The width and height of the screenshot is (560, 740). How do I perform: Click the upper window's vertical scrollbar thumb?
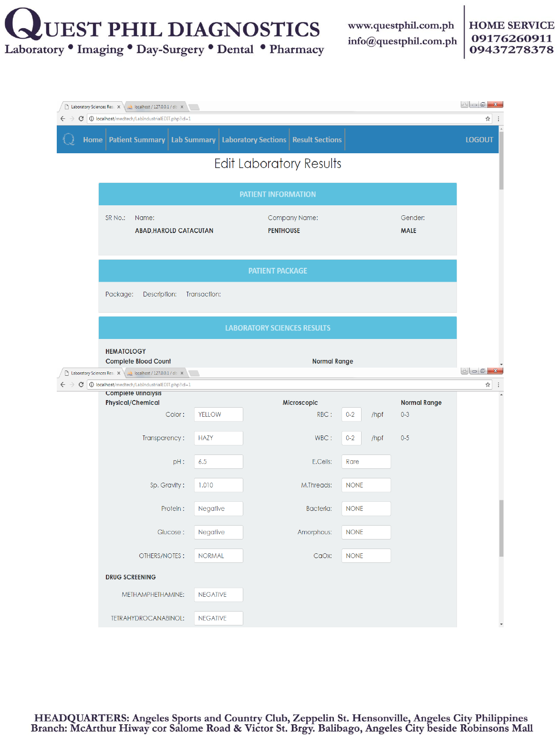(501, 160)
